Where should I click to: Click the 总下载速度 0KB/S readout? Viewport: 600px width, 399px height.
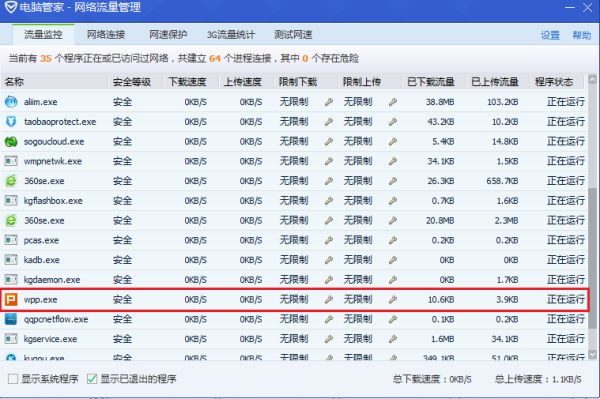point(432,379)
